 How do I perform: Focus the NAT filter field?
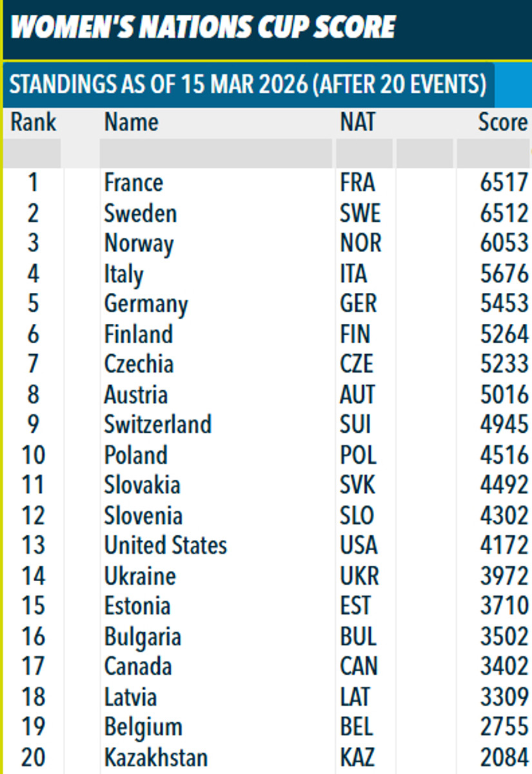[x=364, y=154]
